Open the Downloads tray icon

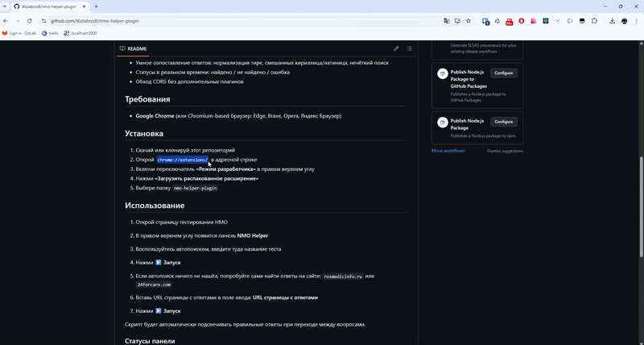click(612, 21)
